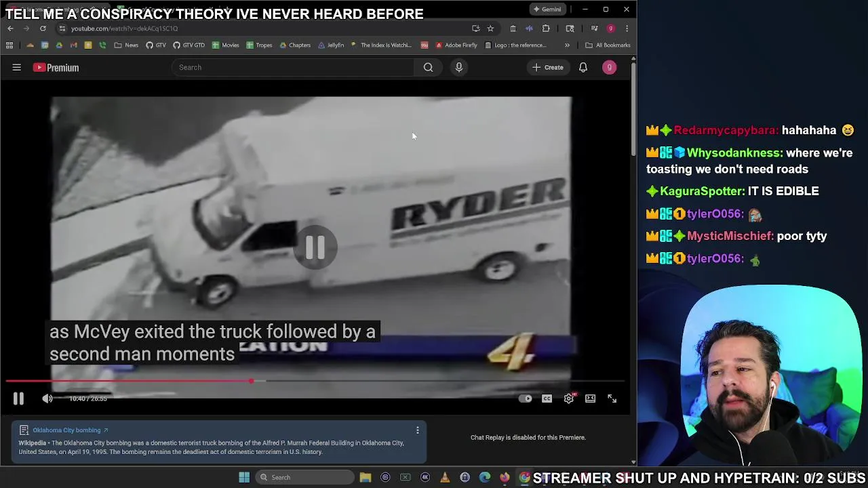The height and width of the screenshot is (488, 868).
Task: Open the Jellyfin bookmark
Action: coord(330,45)
